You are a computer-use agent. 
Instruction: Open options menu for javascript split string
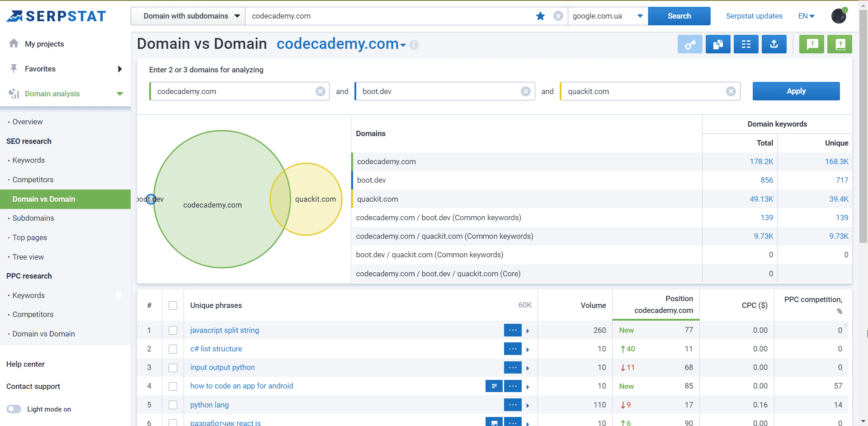[513, 330]
